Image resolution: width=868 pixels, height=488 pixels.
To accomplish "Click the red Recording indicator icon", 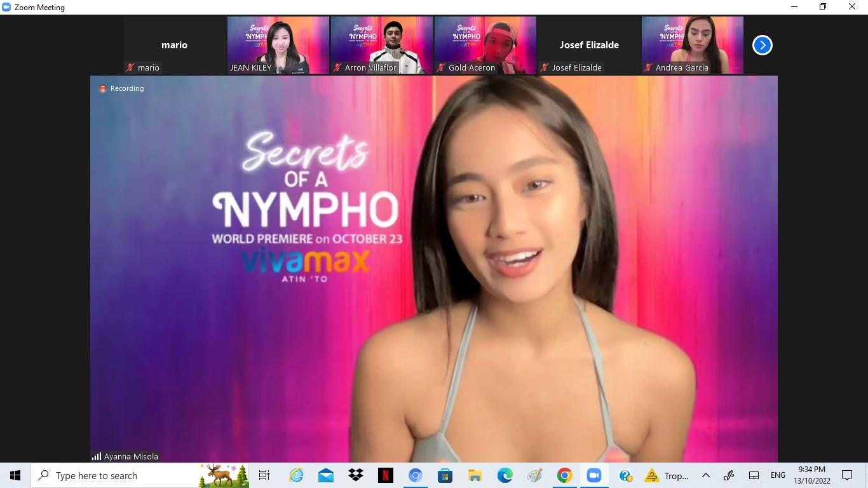I will pos(103,88).
